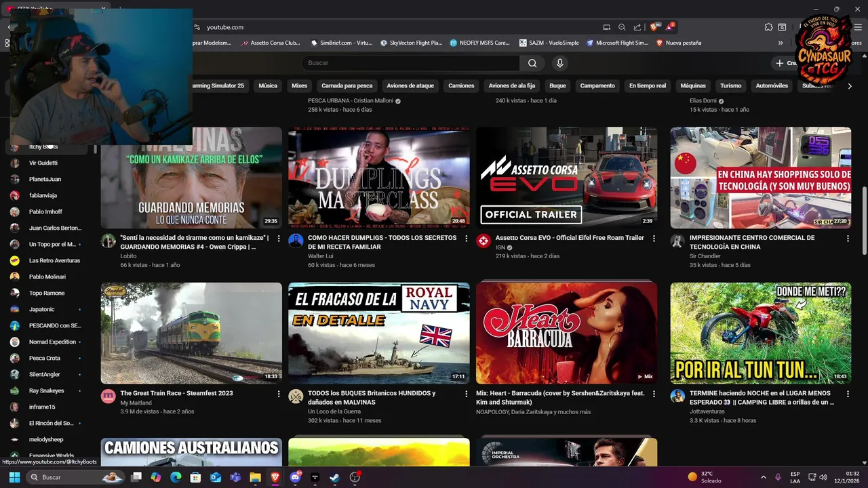Select the Música filter chip
868x488 pixels.
pyautogui.click(x=268, y=86)
